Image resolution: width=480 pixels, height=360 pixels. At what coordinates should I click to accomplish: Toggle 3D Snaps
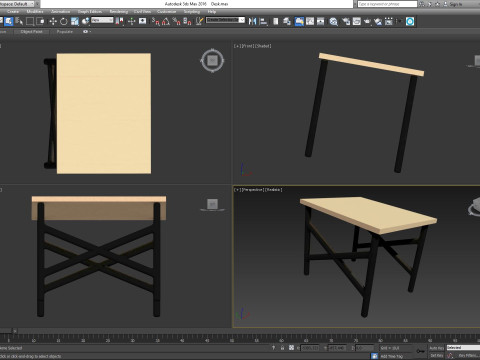pos(155,21)
